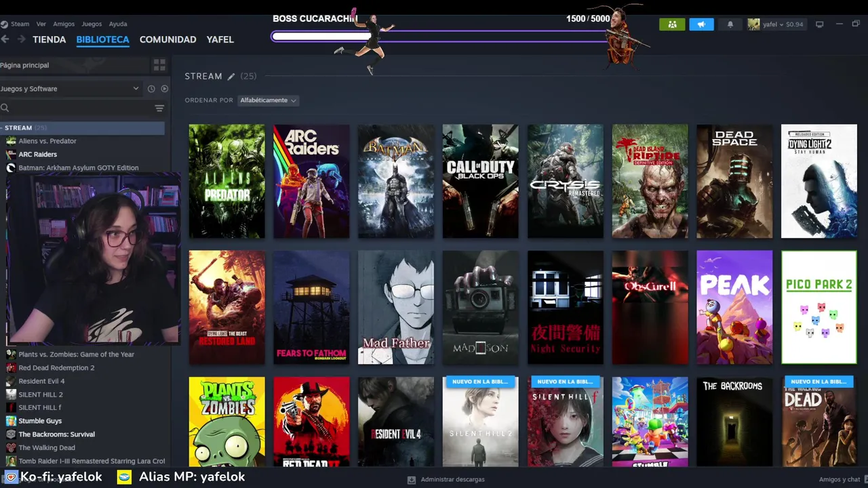Click Administrar descargas download icon
This screenshot has height=488, width=868.
pyautogui.click(x=411, y=479)
